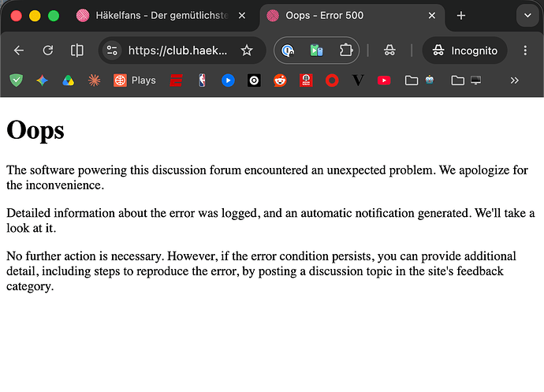Open the Chrome three-dot menu
This screenshot has width=544, height=392.
pyautogui.click(x=525, y=50)
